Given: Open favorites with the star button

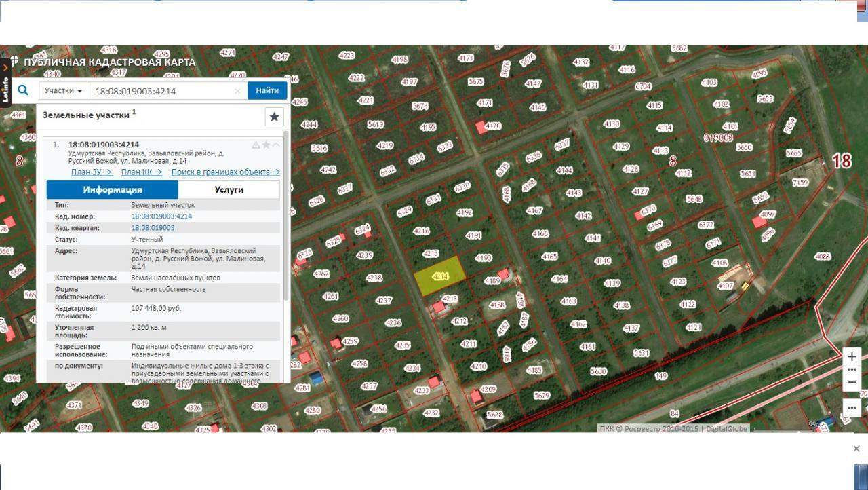Looking at the screenshot, I should pyautogui.click(x=274, y=117).
